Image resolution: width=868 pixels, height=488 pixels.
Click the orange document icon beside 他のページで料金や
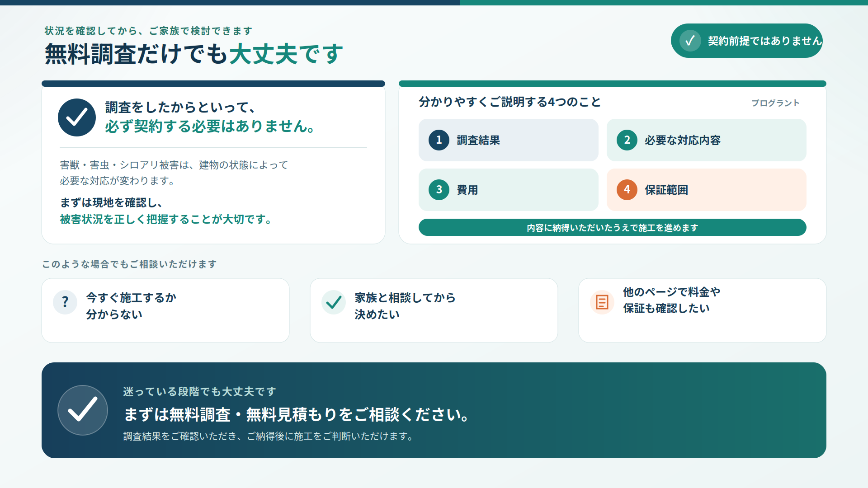(602, 302)
